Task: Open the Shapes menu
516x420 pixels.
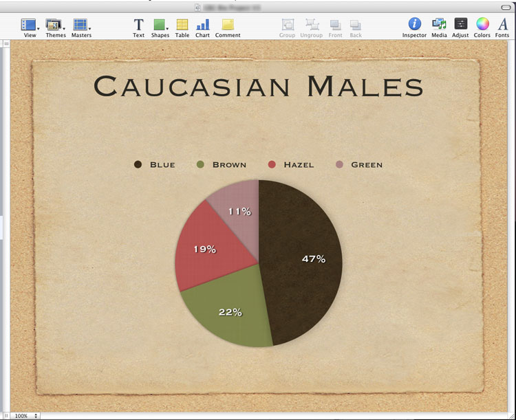Action: (x=160, y=27)
